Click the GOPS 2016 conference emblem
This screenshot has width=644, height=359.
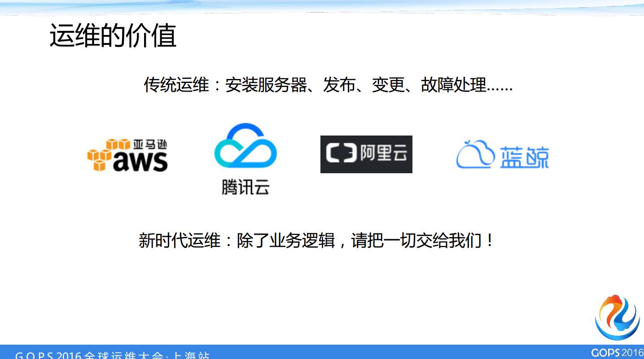point(617,317)
